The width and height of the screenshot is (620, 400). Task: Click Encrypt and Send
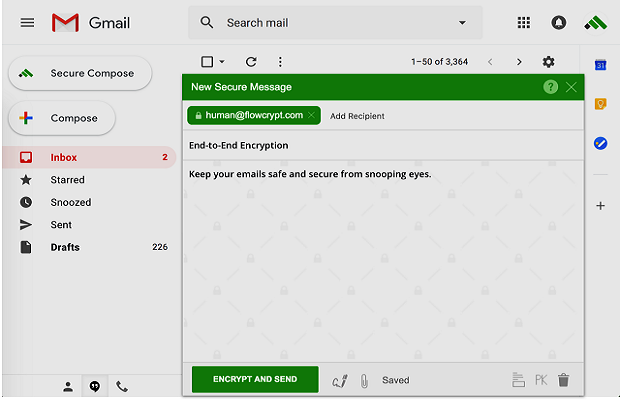(x=255, y=379)
